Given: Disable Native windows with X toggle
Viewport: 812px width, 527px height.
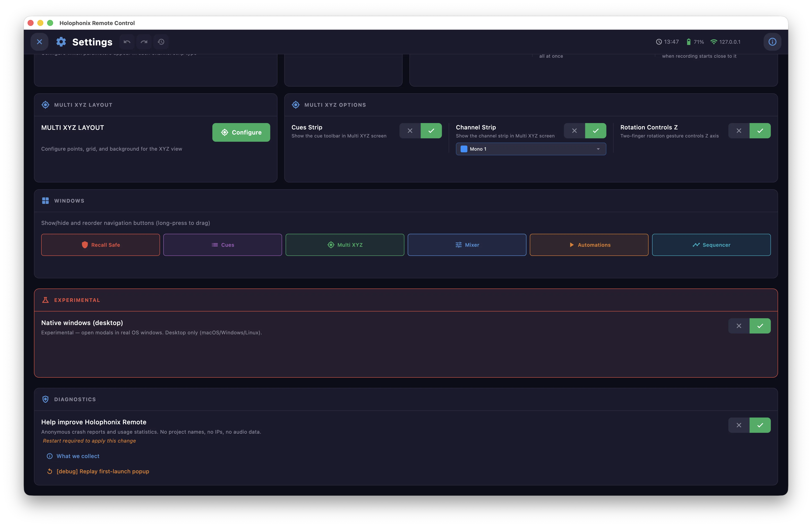Looking at the screenshot, I should click(x=739, y=326).
